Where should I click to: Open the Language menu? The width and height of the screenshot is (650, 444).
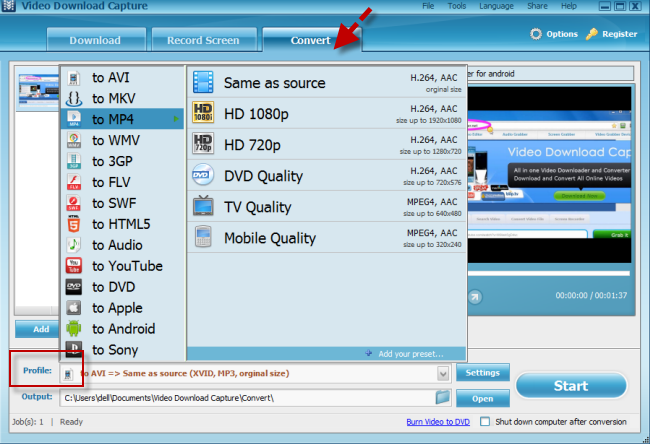[496, 6]
